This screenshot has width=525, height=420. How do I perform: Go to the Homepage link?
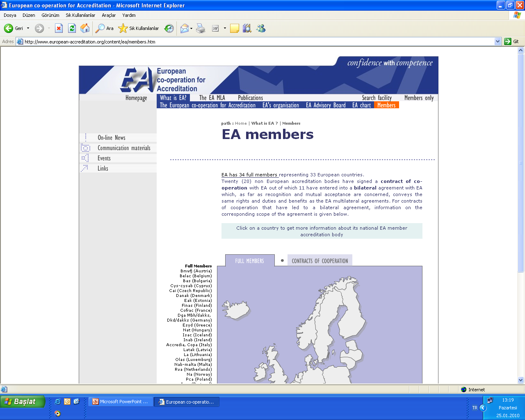pos(136,98)
